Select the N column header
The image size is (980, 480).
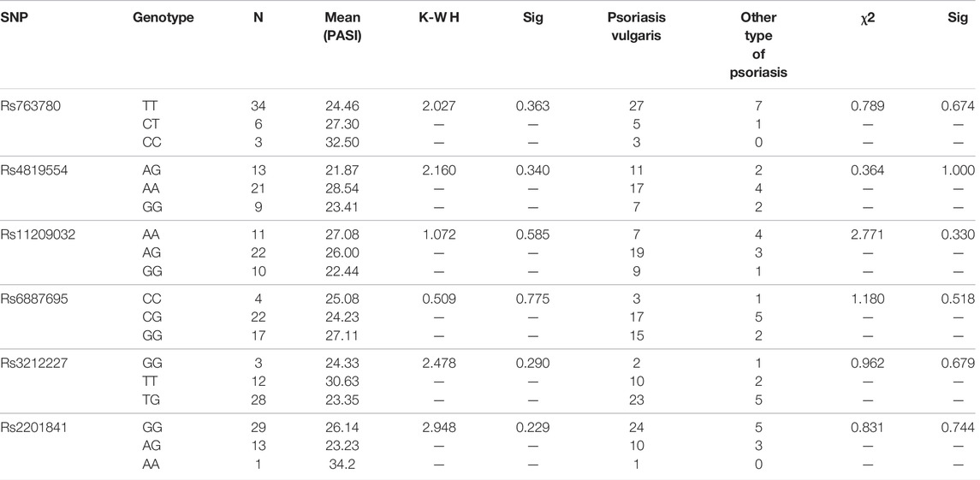pyautogui.click(x=258, y=18)
